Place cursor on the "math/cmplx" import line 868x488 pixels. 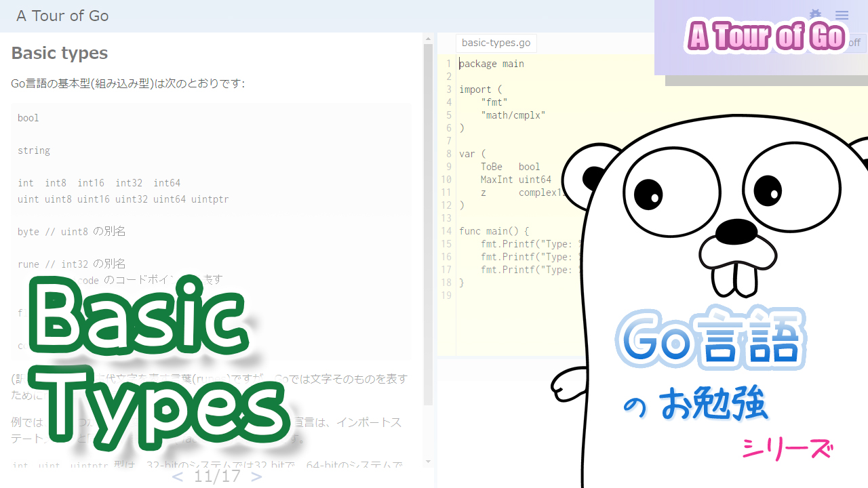click(513, 115)
